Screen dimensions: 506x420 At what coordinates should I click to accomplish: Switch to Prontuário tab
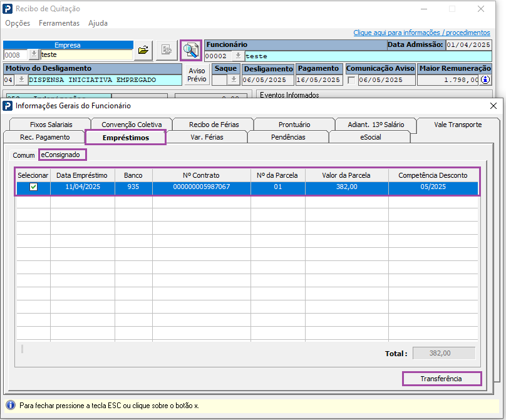click(x=294, y=125)
